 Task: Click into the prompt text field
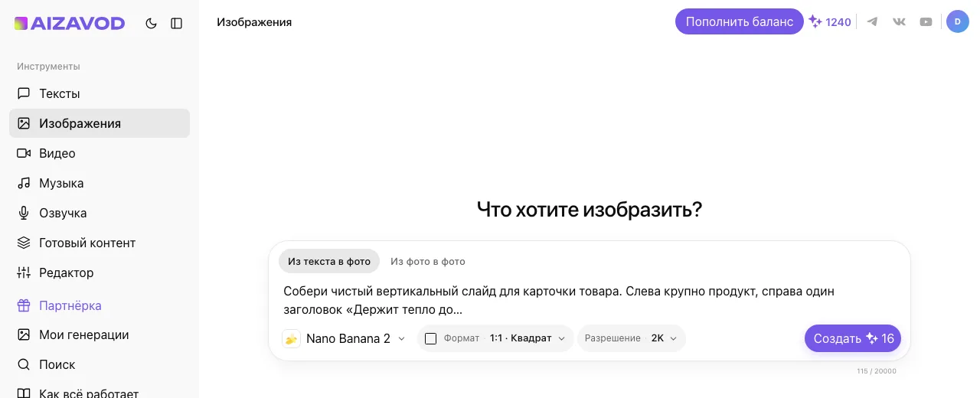pyautogui.click(x=590, y=301)
